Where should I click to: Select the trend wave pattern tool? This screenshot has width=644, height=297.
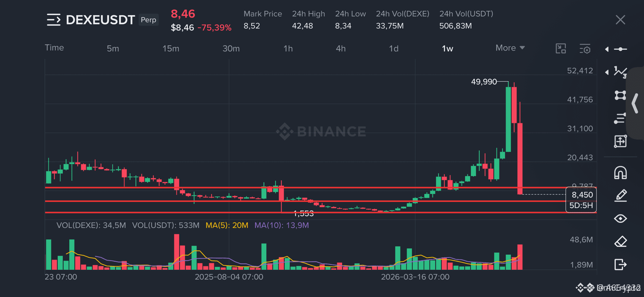620,72
